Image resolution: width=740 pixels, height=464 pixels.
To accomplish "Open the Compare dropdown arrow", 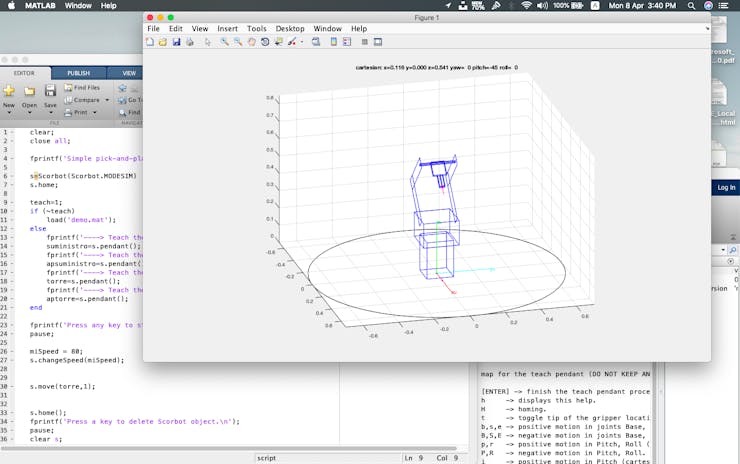I will coord(107,100).
